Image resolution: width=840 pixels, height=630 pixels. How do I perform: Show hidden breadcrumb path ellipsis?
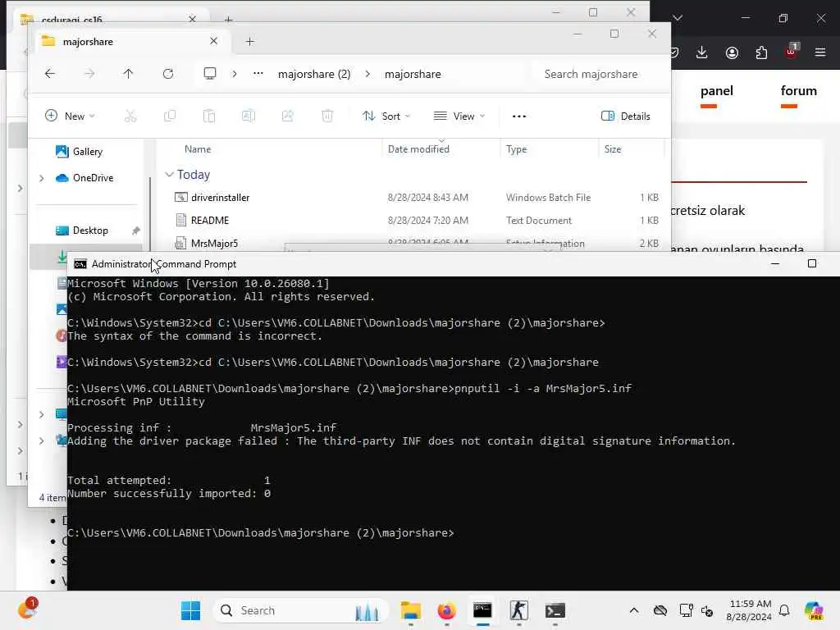click(258, 74)
